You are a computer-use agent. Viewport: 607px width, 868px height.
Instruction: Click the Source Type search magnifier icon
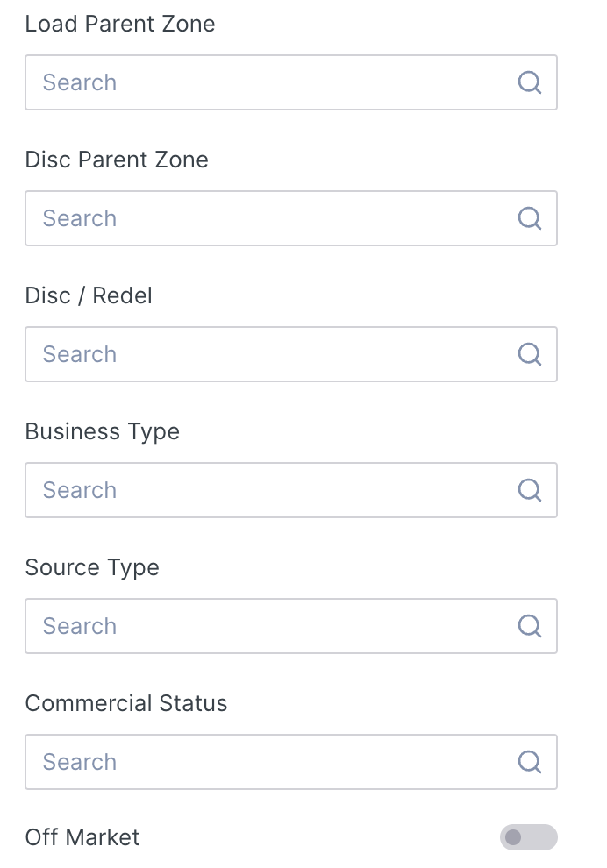pyautogui.click(x=529, y=626)
